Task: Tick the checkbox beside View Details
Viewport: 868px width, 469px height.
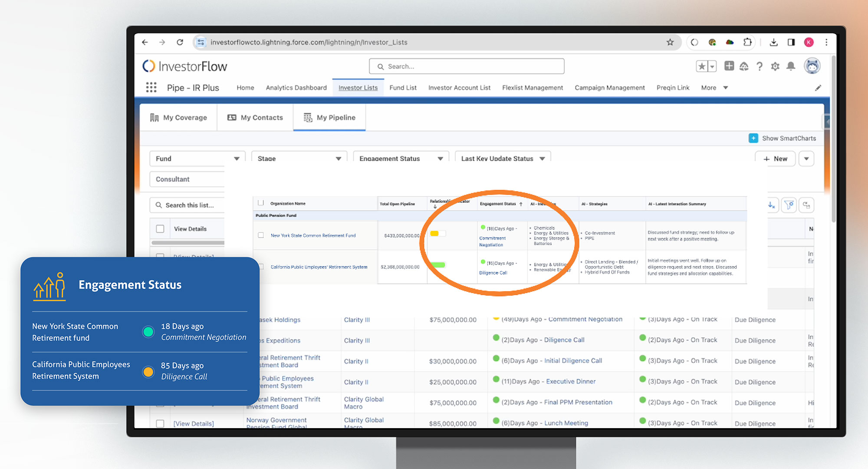Action: 160,228
